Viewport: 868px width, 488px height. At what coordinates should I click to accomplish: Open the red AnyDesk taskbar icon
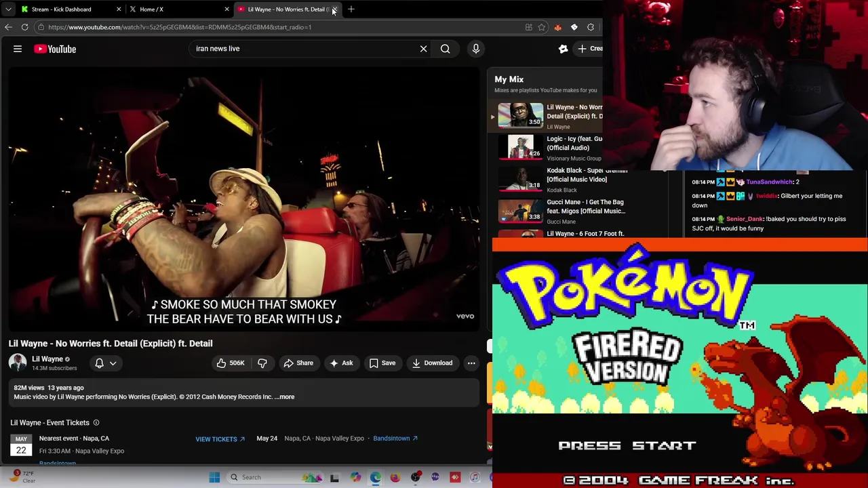455,477
